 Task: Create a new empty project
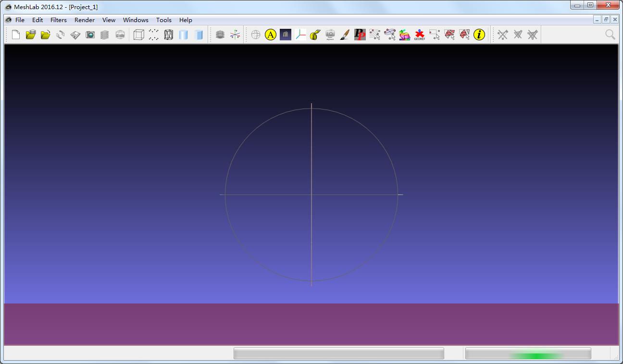15,34
